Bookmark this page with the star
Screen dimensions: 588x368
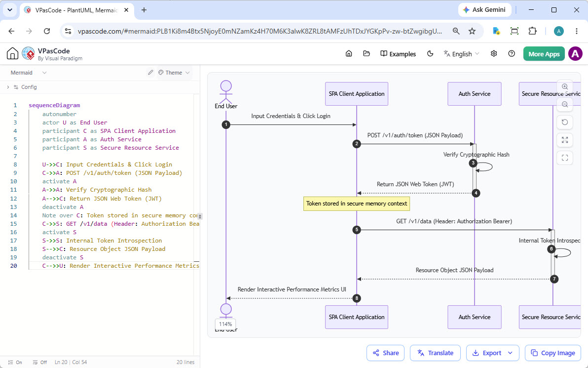(x=472, y=31)
